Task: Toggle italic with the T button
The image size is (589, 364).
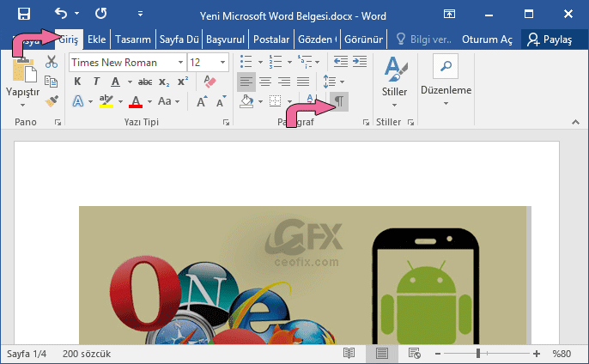Action: tap(96, 82)
